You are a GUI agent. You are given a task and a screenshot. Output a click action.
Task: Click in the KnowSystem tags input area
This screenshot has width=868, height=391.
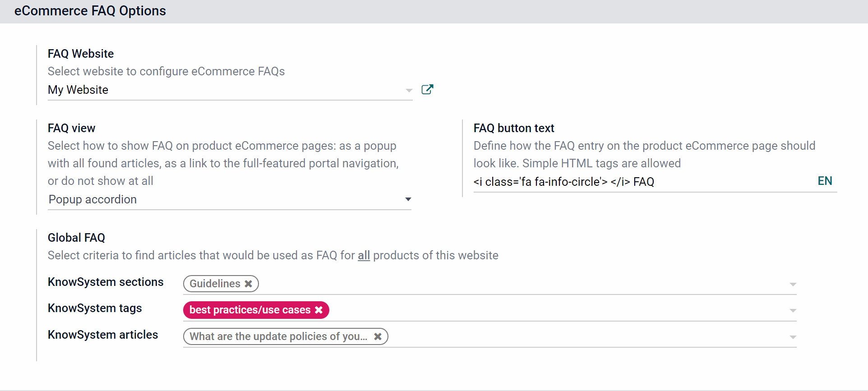coord(559,310)
